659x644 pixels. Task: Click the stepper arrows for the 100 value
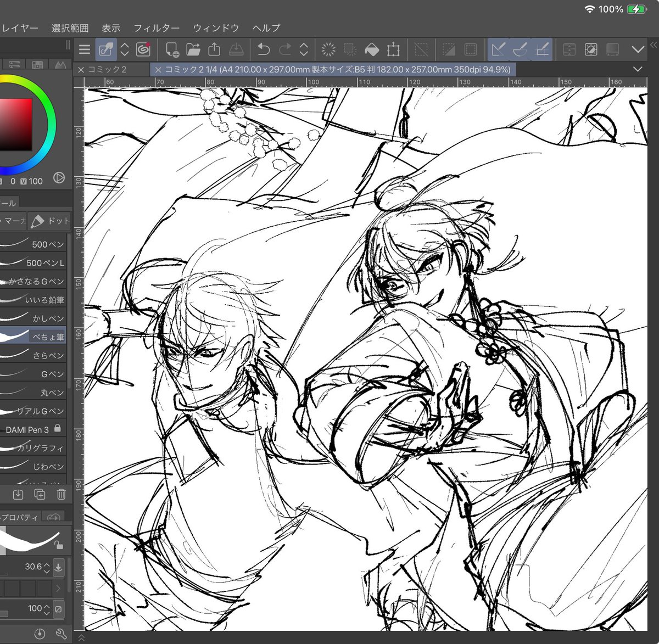point(47,609)
